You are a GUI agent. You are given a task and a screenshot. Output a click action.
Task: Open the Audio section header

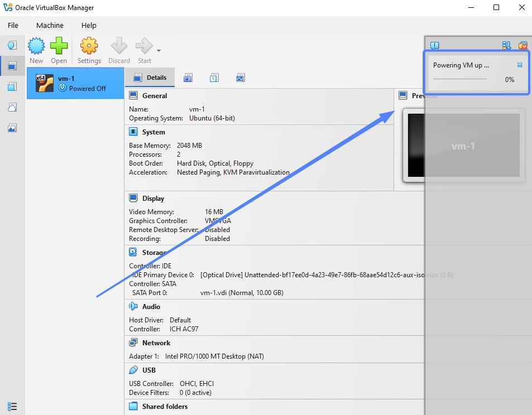[151, 306]
